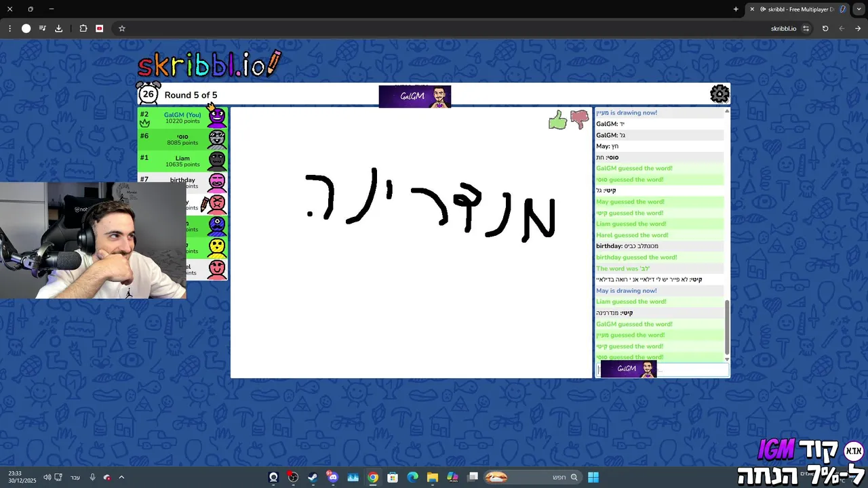
Task: Click the thumbs-down dislike button
Action: point(580,119)
